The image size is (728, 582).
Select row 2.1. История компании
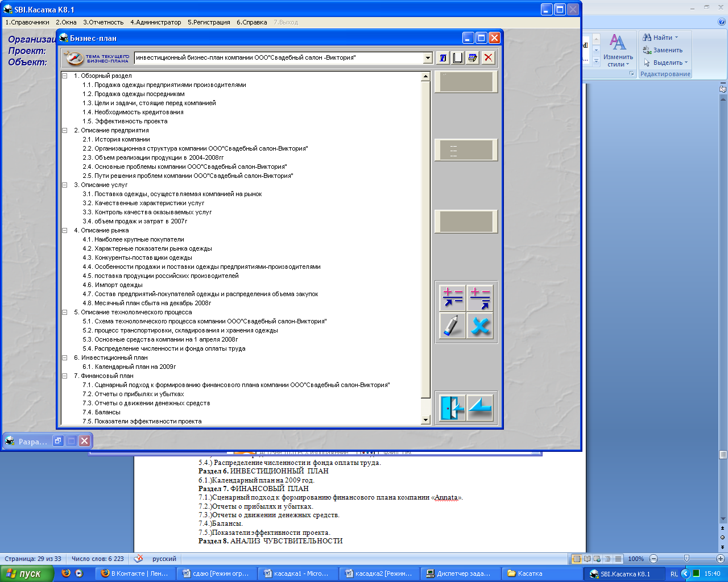(117, 139)
